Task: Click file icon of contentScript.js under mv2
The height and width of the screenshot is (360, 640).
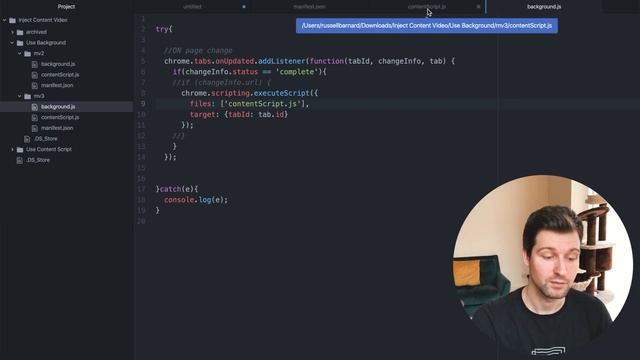Action: point(35,75)
